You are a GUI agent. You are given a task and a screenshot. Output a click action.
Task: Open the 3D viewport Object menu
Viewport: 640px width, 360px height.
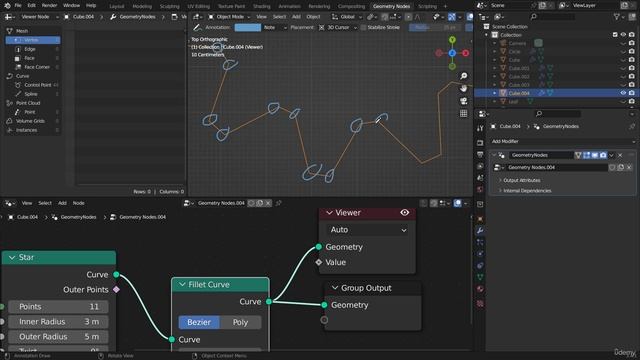click(x=313, y=17)
